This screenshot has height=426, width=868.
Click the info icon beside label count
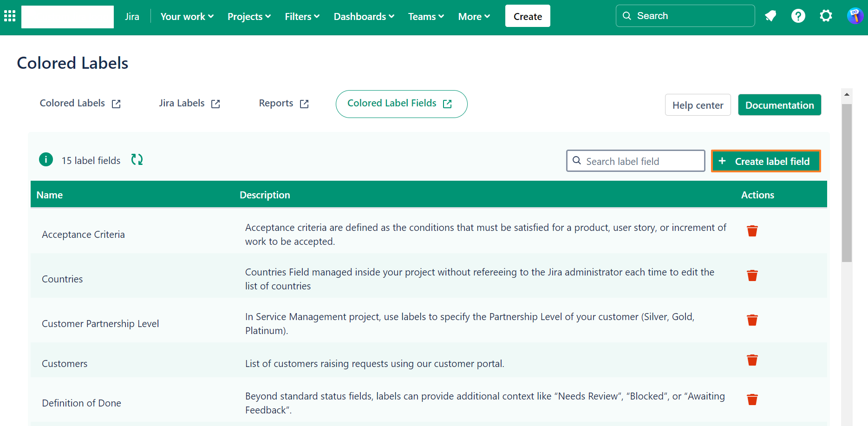click(46, 160)
